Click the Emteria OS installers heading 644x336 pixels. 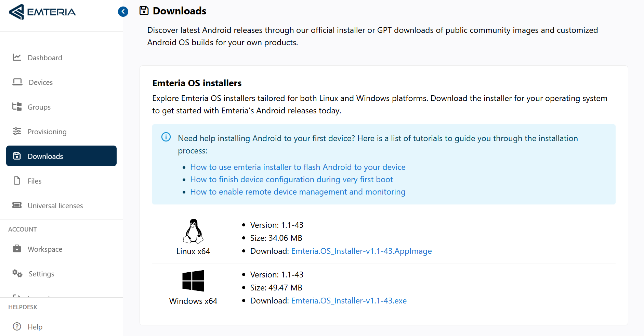[197, 83]
